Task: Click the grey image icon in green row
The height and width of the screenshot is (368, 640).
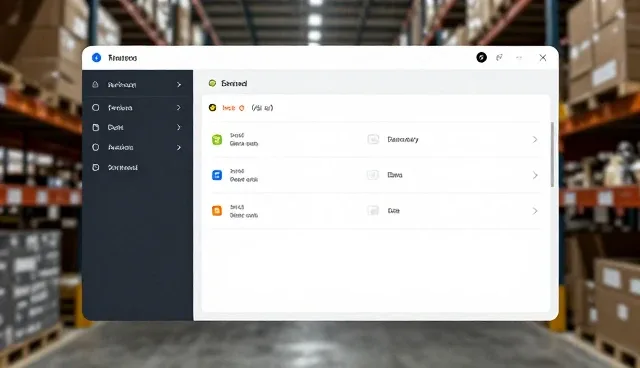Action: 373,140
